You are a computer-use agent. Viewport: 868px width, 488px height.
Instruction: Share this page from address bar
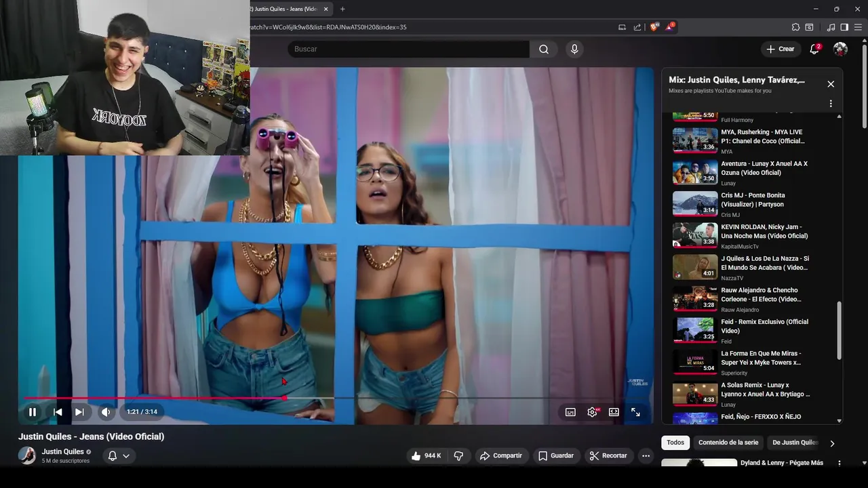(x=637, y=27)
